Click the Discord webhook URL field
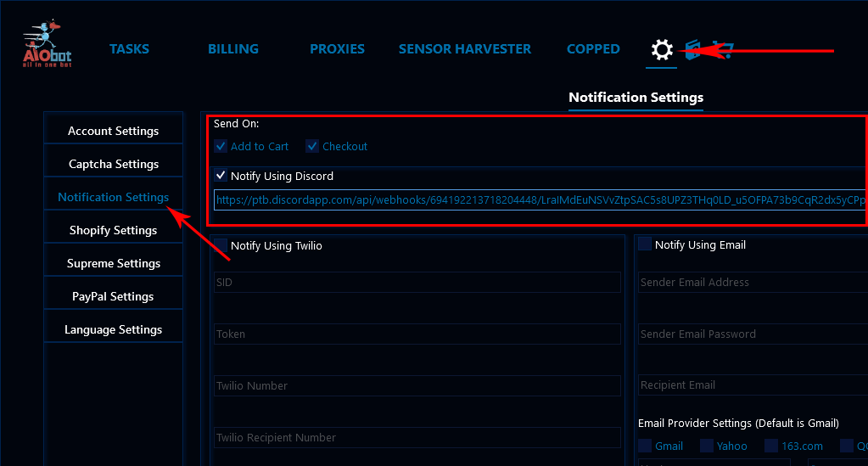 [539, 200]
